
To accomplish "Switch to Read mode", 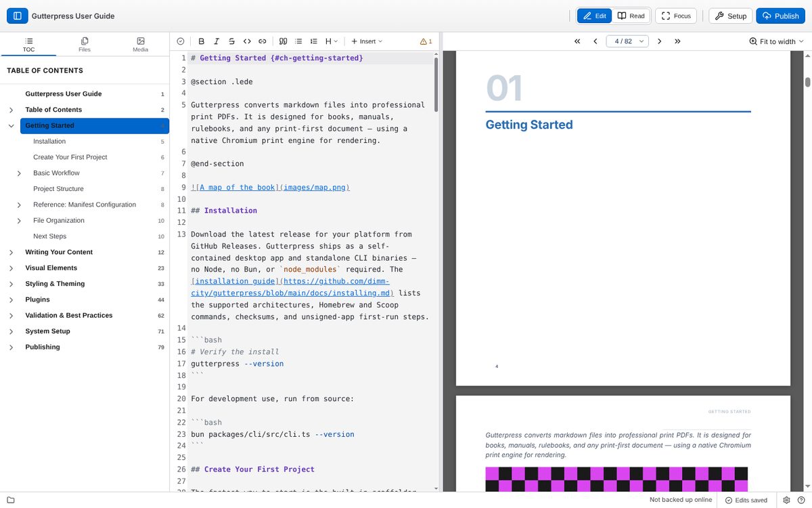I will pos(631,16).
